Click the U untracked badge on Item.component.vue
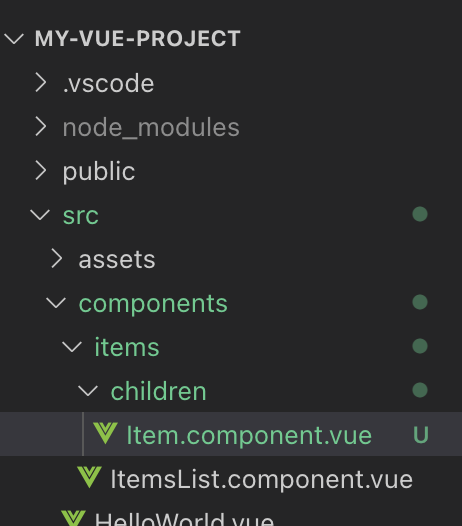Screen dimensions: 462x526 click(x=421, y=435)
